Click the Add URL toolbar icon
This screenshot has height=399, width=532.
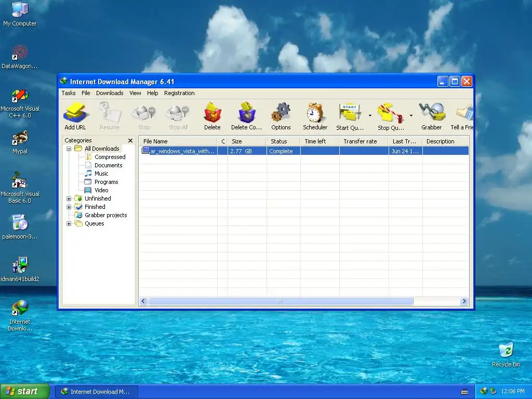point(75,113)
